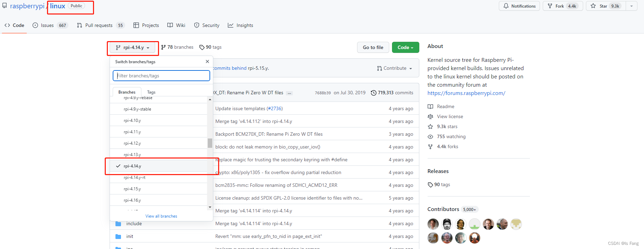644x249 pixels.
Task: Open the #2736 issue link
Action: point(275,108)
